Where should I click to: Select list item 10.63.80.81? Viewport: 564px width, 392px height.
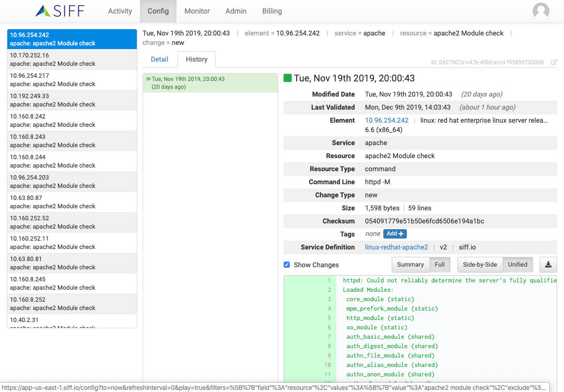tap(72, 263)
